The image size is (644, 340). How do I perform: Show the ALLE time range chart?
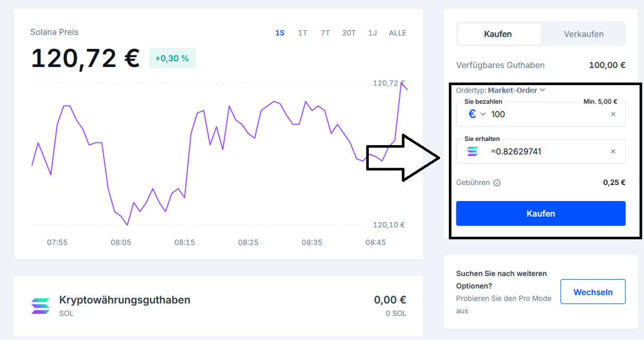pyautogui.click(x=397, y=33)
